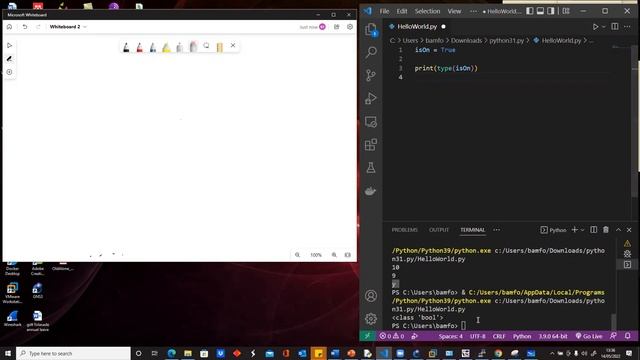
Task: Open the Edit menu in VS Code
Action: click(402, 11)
